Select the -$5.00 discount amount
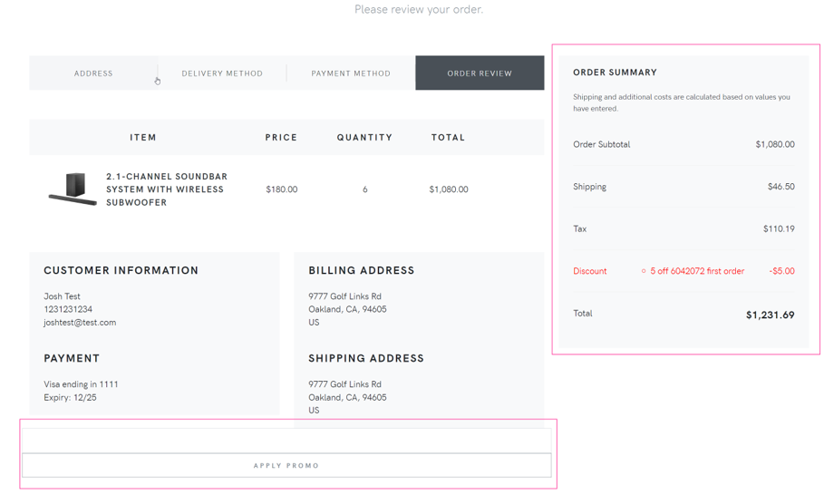Viewport: 824px width, 504px height. (782, 271)
